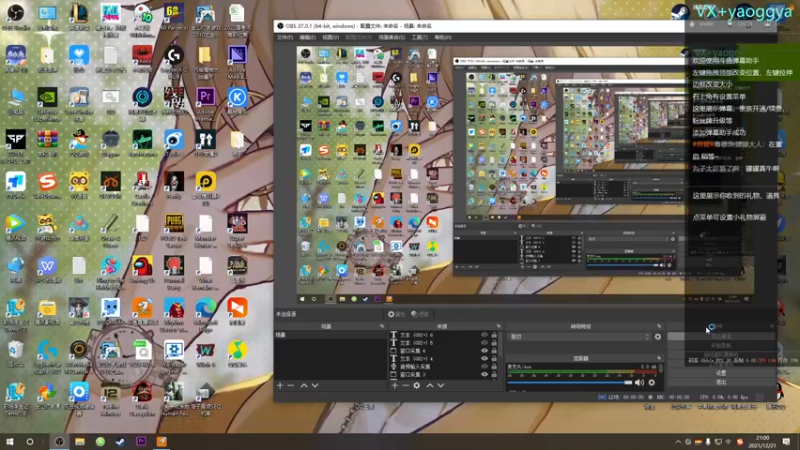Click the 属性 properties button
This screenshot has height=450, width=800.
click(396, 314)
